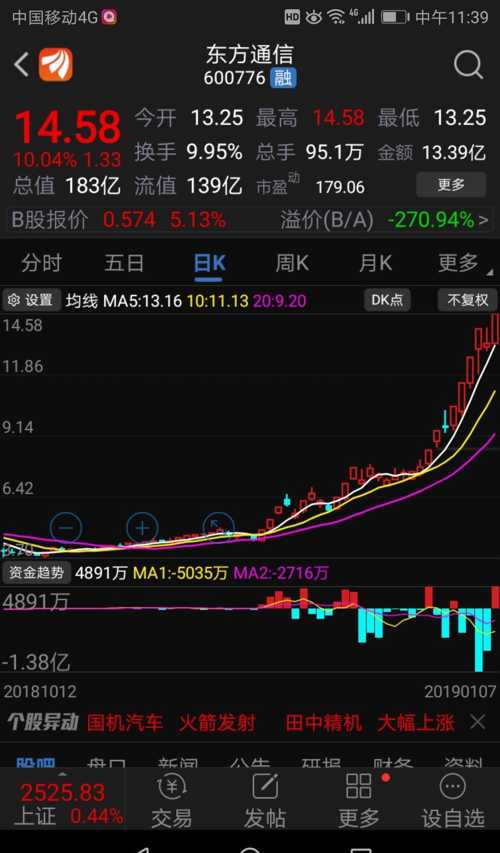Switch to 分时 chart tab
The height and width of the screenshot is (853, 500).
(x=41, y=263)
